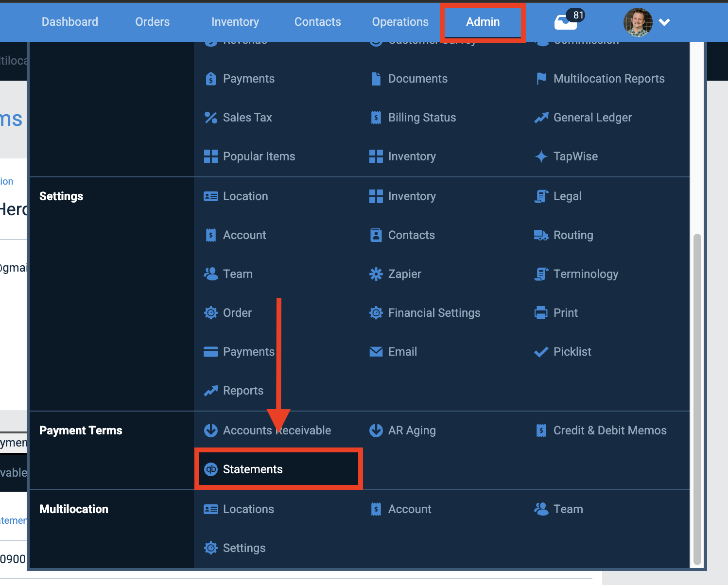
Task: Open the Settings entry under Multilocation
Action: pyautogui.click(x=244, y=548)
